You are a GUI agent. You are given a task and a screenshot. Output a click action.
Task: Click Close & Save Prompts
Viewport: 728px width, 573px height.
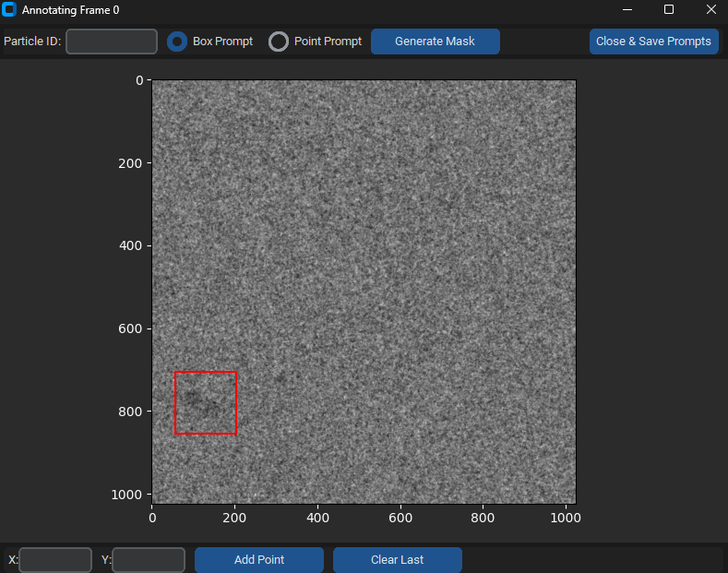coord(653,42)
